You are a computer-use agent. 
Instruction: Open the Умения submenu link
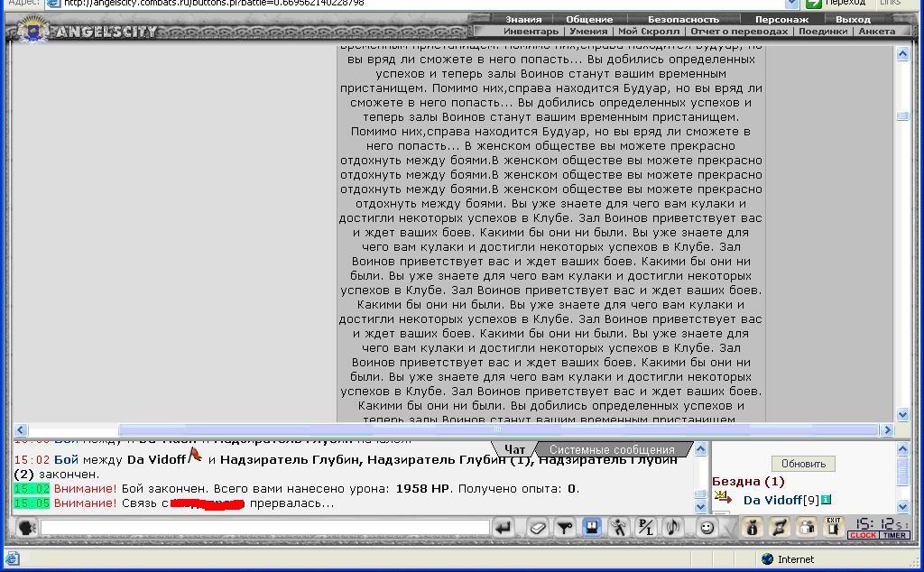pyautogui.click(x=588, y=32)
